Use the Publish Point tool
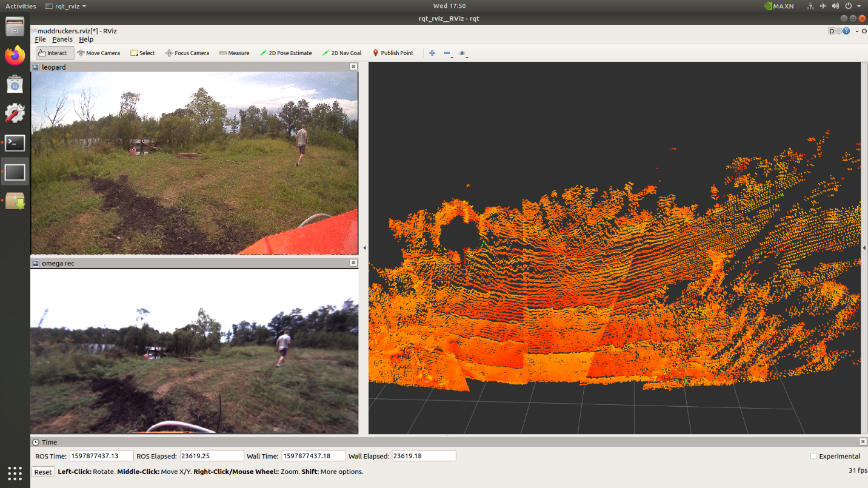The height and width of the screenshot is (488, 868). click(392, 53)
